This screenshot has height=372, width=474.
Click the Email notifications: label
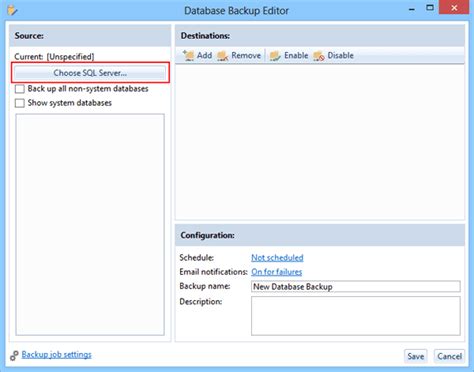[x=213, y=272]
